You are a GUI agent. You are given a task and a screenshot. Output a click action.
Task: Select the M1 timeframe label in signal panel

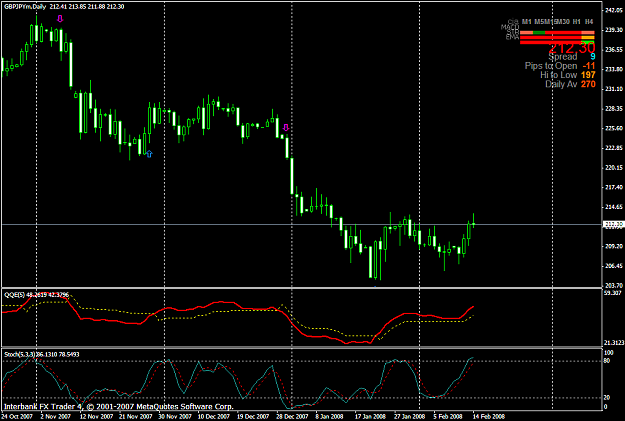527,22
